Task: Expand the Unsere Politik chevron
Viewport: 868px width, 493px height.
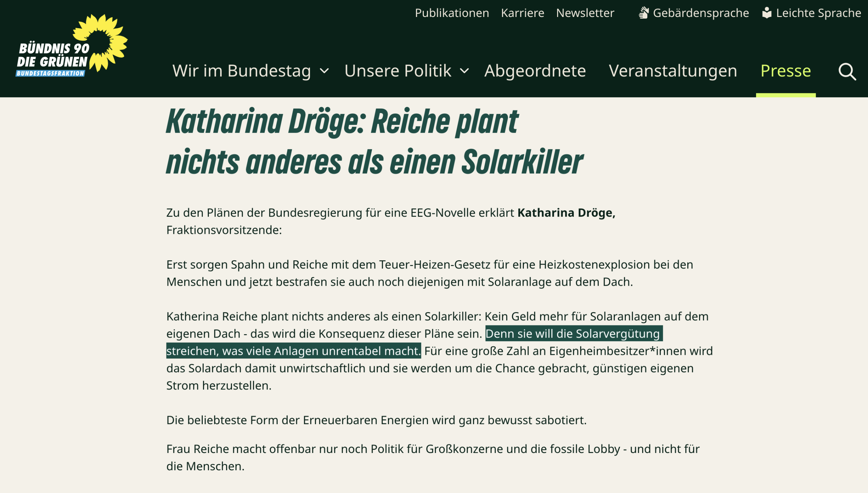Action: click(464, 71)
